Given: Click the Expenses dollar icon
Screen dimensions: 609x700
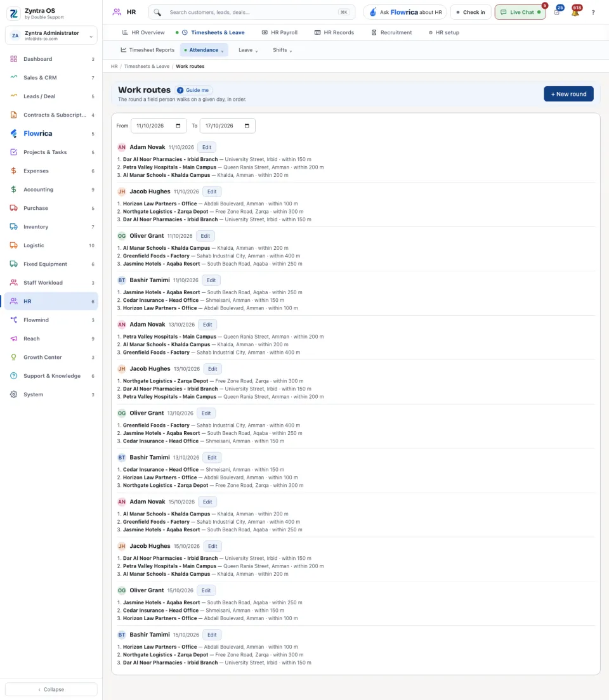Looking at the screenshot, I should [x=14, y=171].
